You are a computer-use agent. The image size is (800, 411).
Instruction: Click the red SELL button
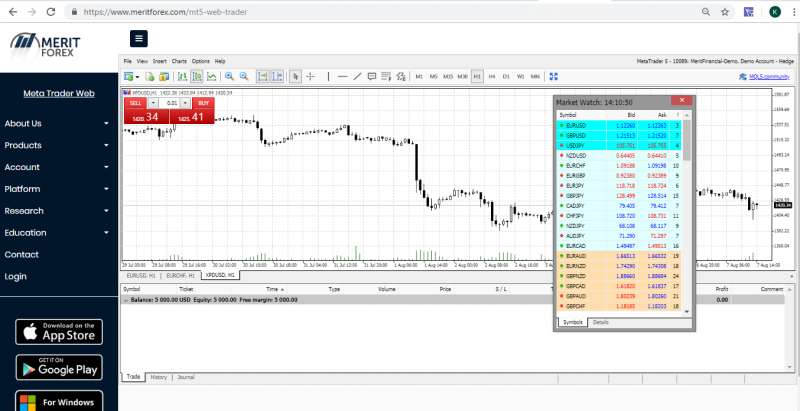[135, 103]
